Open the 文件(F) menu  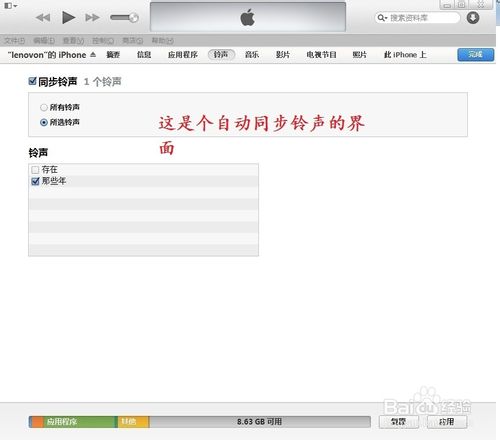[15, 41]
